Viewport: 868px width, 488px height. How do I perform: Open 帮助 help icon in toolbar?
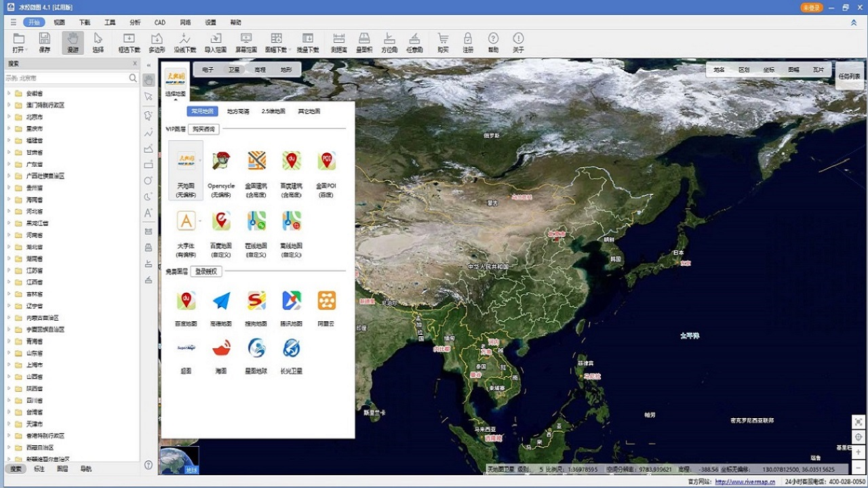[x=493, y=39]
